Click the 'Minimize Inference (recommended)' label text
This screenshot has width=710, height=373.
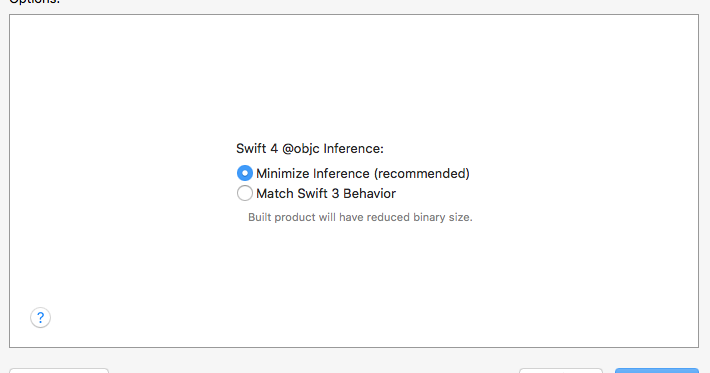pyautogui.click(x=363, y=173)
